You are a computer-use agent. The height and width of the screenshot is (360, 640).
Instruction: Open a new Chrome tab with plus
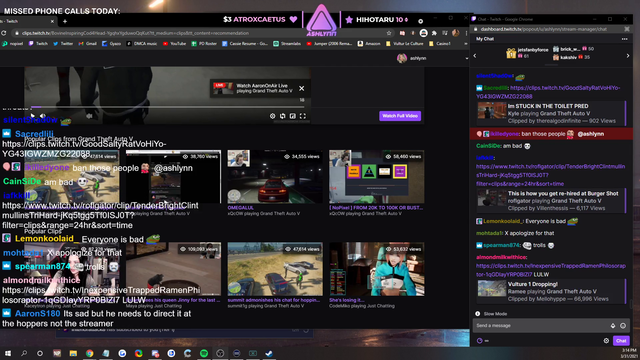point(64,21)
